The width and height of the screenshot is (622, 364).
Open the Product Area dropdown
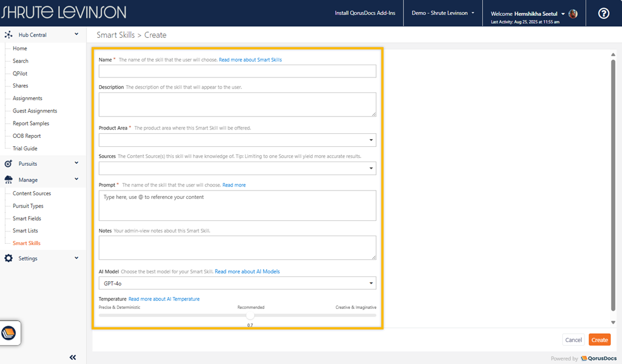click(x=237, y=140)
